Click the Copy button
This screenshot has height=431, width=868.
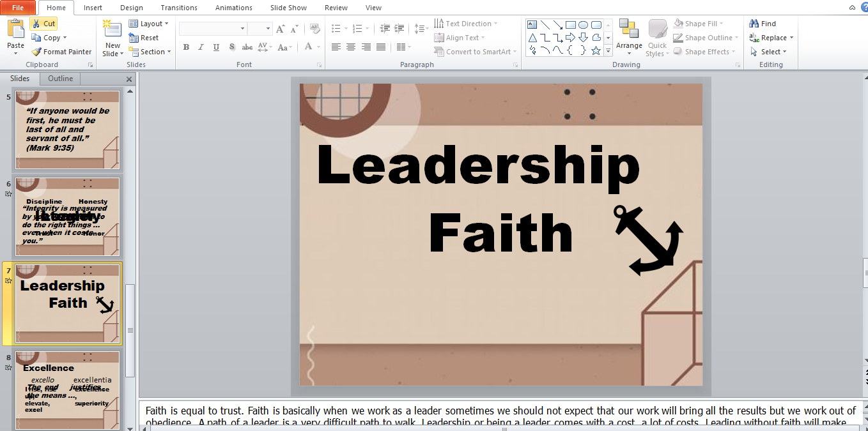tap(47, 38)
